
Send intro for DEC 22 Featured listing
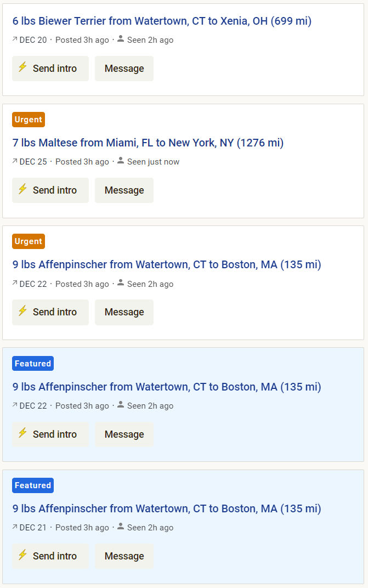click(x=50, y=434)
